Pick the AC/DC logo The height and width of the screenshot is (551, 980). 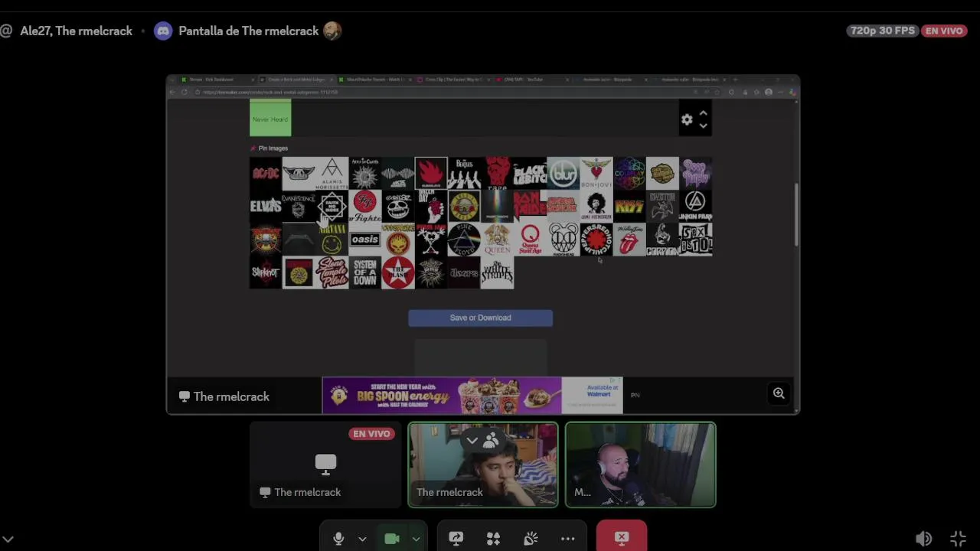(266, 174)
